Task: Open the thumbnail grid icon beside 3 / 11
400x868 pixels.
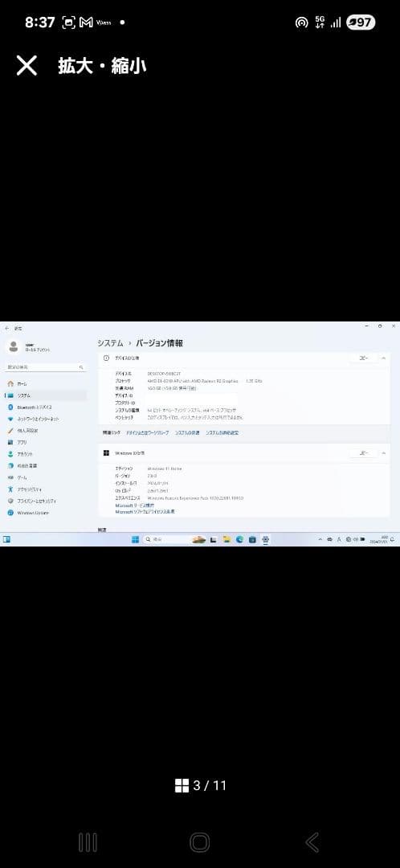Action: point(182,785)
